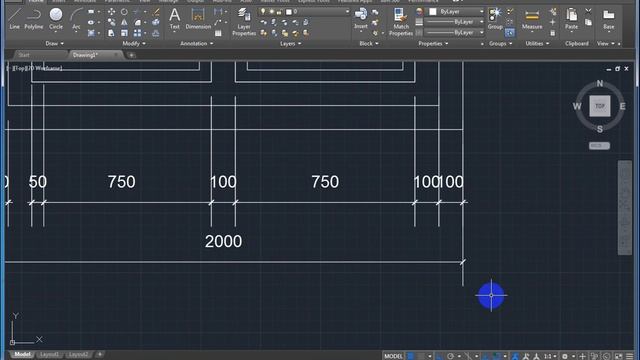The width and height of the screenshot is (640, 360).
Task: Choose the Arc tool
Action: pyautogui.click(x=76, y=18)
